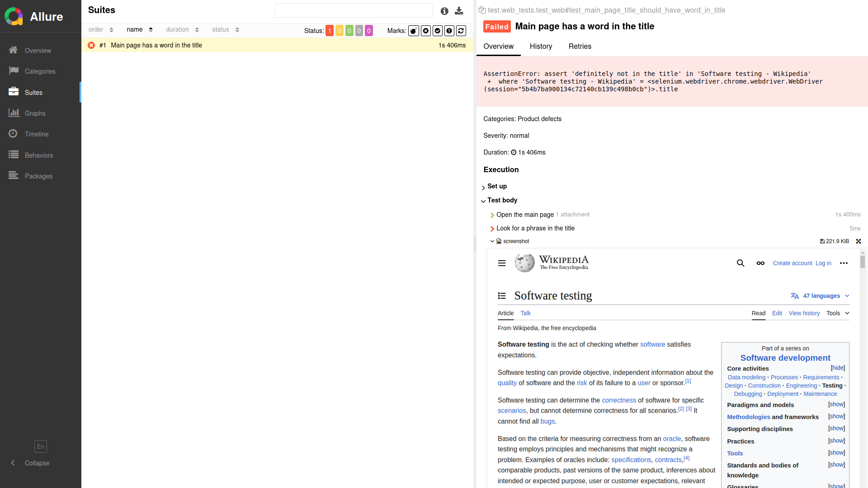The height and width of the screenshot is (488, 868).
Task: Expand the screenshot attachment to fullscreen
Action: pyautogui.click(x=859, y=241)
